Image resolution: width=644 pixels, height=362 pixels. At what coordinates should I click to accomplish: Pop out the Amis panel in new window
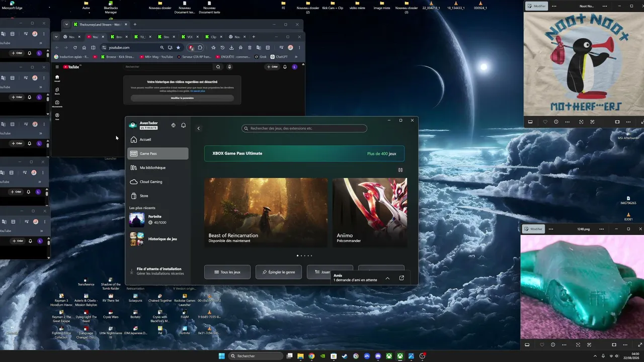pyautogui.click(x=401, y=278)
